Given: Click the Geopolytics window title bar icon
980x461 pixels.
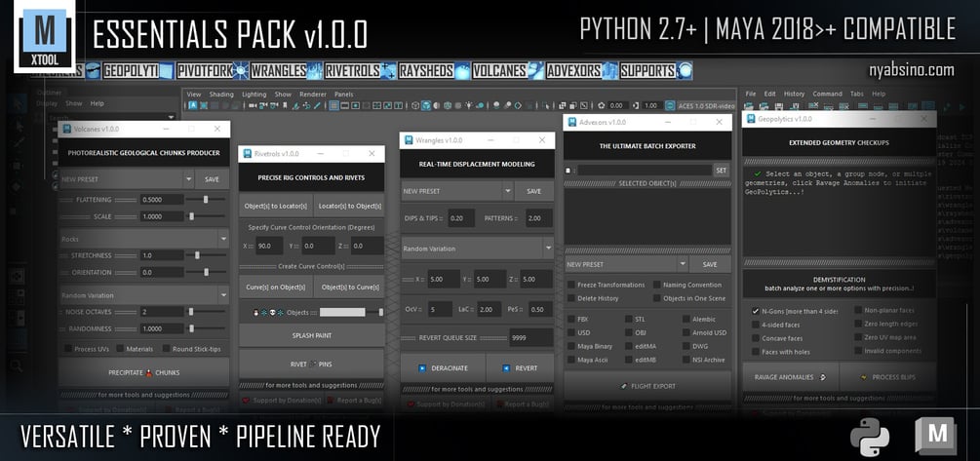Looking at the screenshot, I should 751,119.
